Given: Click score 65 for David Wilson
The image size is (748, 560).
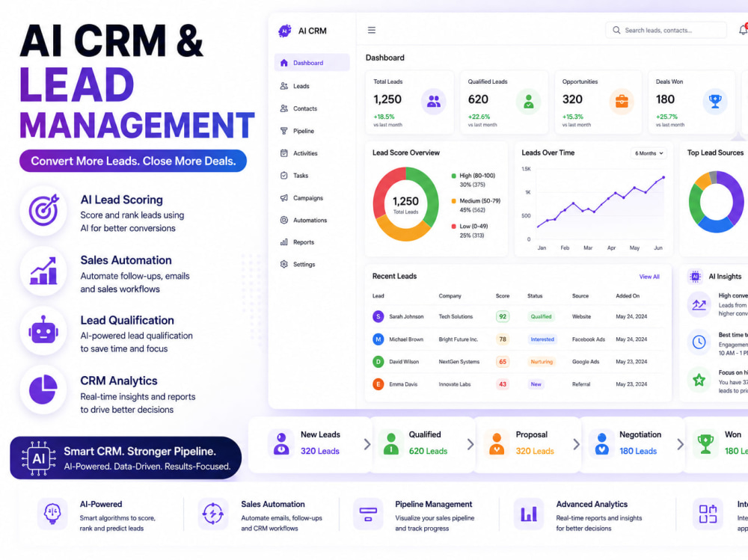Looking at the screenshot, I should pyautogui.click(x=503, y=362).
